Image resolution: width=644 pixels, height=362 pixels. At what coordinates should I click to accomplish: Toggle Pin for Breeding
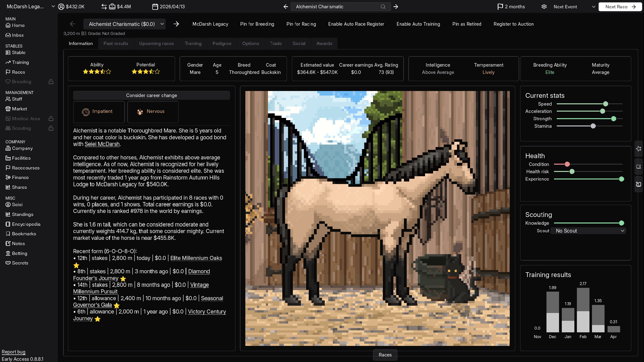click(257, 24)
